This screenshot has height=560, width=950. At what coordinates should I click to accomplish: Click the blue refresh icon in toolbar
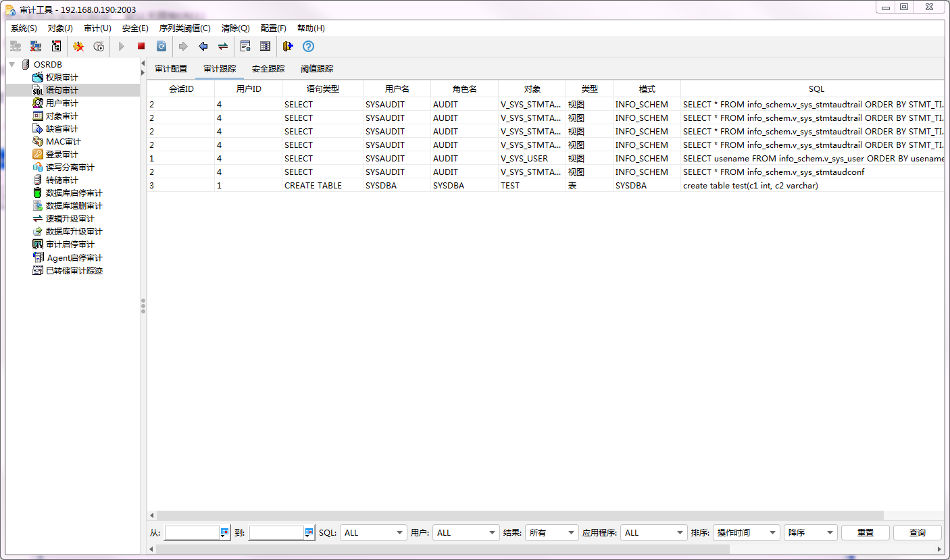(x=161, y=46)
